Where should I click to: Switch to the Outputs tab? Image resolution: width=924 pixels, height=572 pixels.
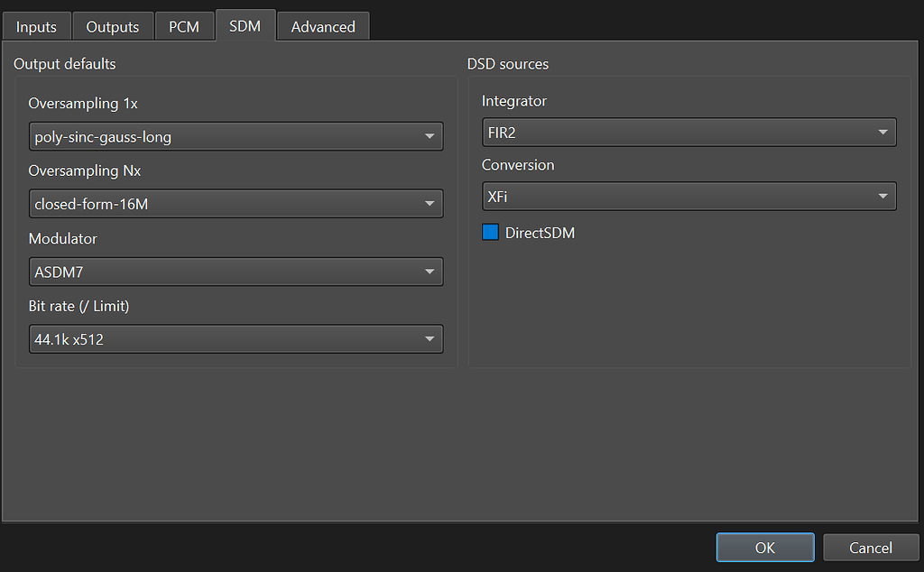pos(112,26)
